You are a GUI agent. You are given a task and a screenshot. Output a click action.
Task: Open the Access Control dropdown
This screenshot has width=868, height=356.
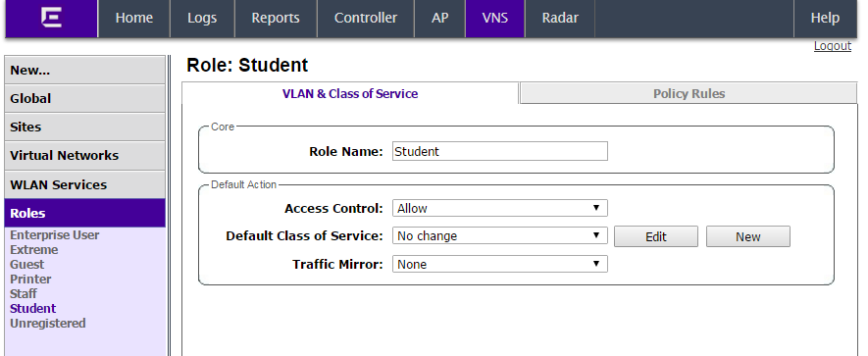pos(500,208)
